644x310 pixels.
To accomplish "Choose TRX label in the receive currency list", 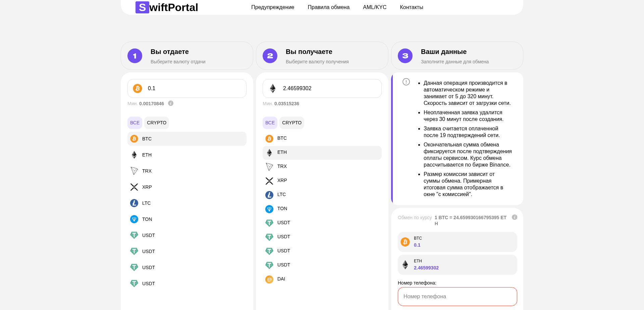I will [282, 166].
